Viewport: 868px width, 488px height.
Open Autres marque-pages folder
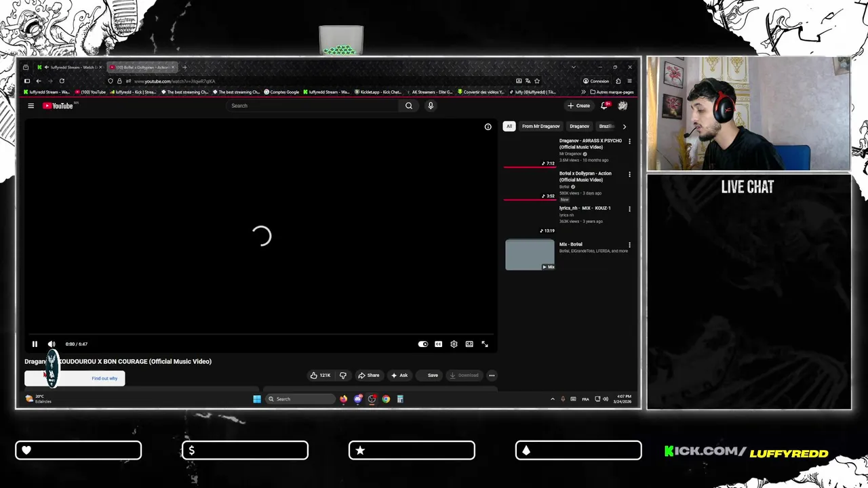coord(612,92)
